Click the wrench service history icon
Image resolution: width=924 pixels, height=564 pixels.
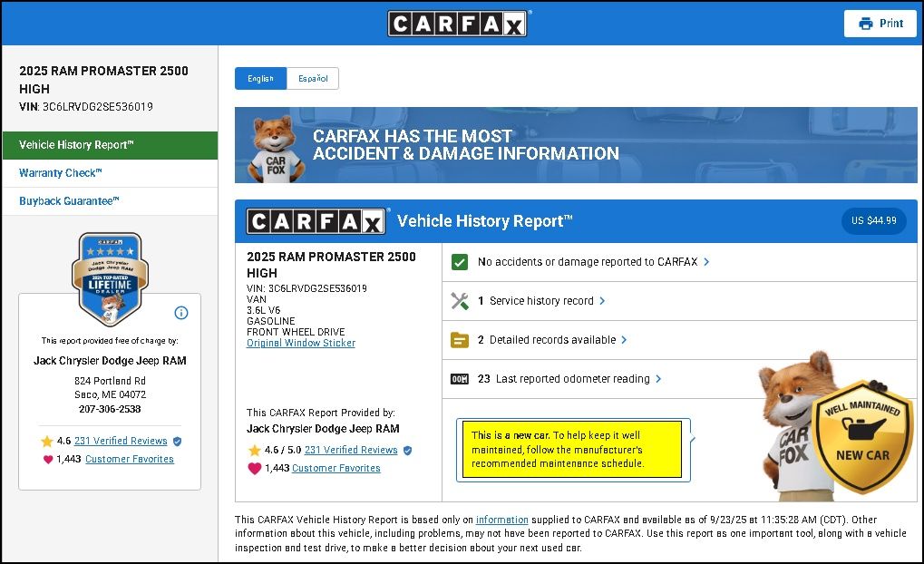click(460, 301)
